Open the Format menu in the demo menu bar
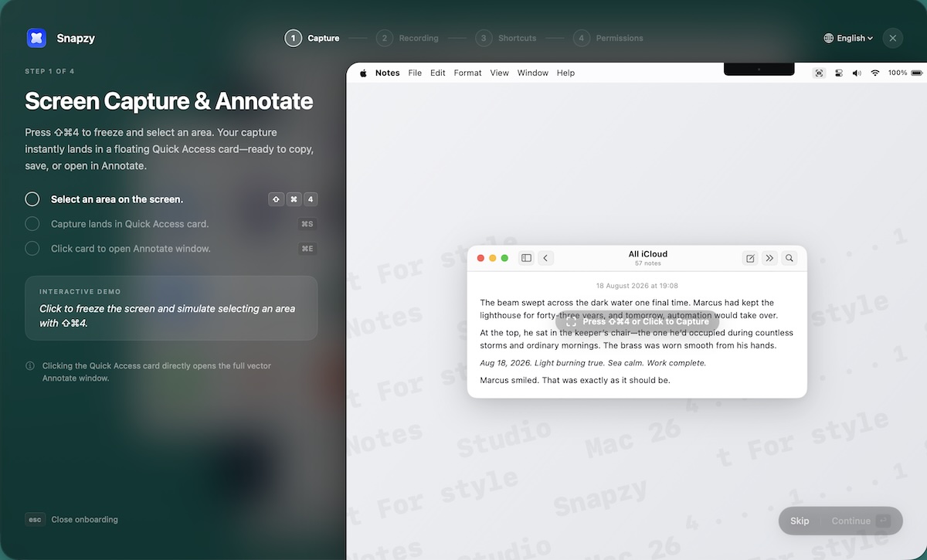Image resolution: width=927 pixels, height=560 pixels. (x=467, y=73)
